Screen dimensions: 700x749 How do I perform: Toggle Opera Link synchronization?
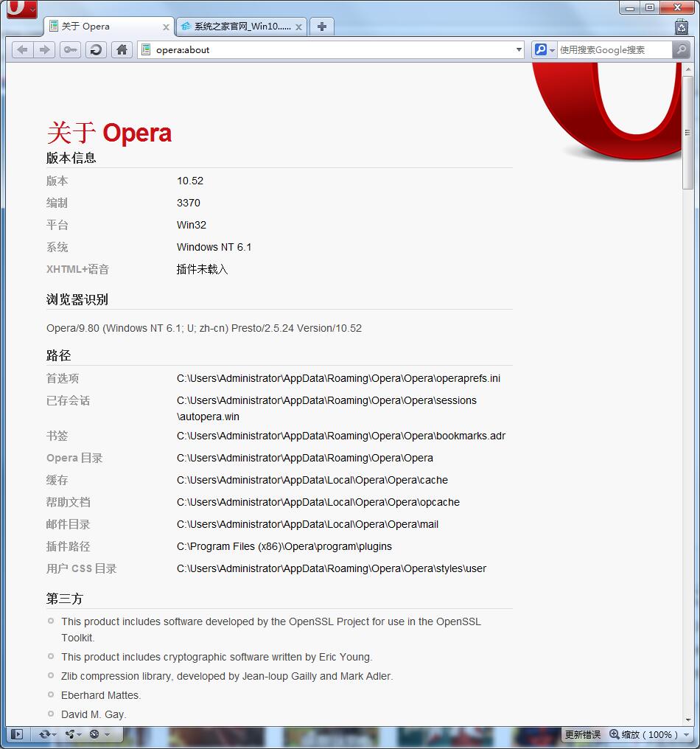(x=43, y=734)
